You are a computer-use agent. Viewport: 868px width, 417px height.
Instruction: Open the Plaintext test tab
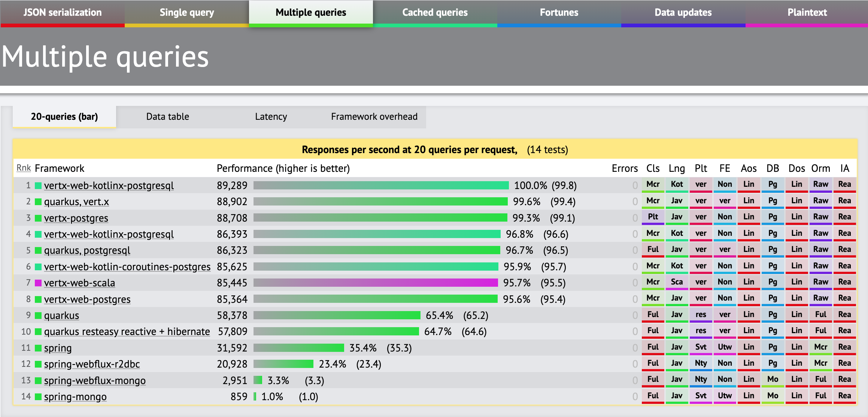click(807, 13)
